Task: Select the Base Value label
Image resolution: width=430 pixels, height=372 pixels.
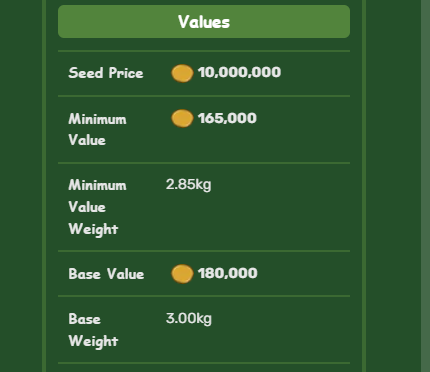Action: tap(106, 274)
